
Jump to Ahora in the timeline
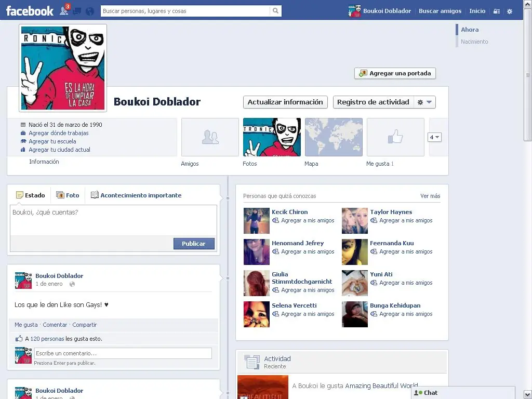tap(470, 30)
